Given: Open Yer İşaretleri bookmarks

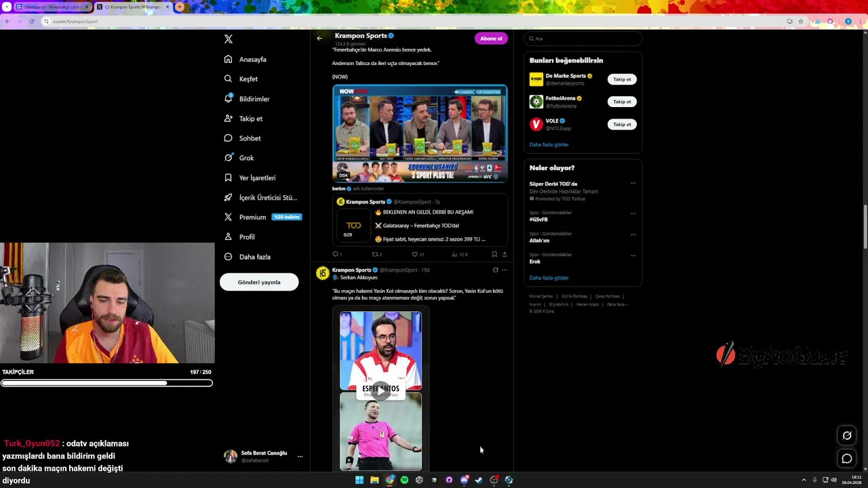Looking at the screenshot, I should click(250, 178).
